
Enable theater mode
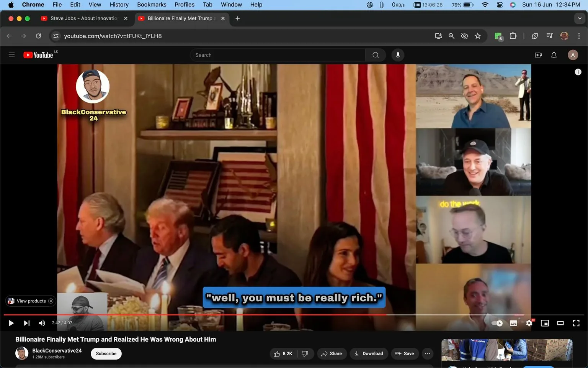pos(560,323)
